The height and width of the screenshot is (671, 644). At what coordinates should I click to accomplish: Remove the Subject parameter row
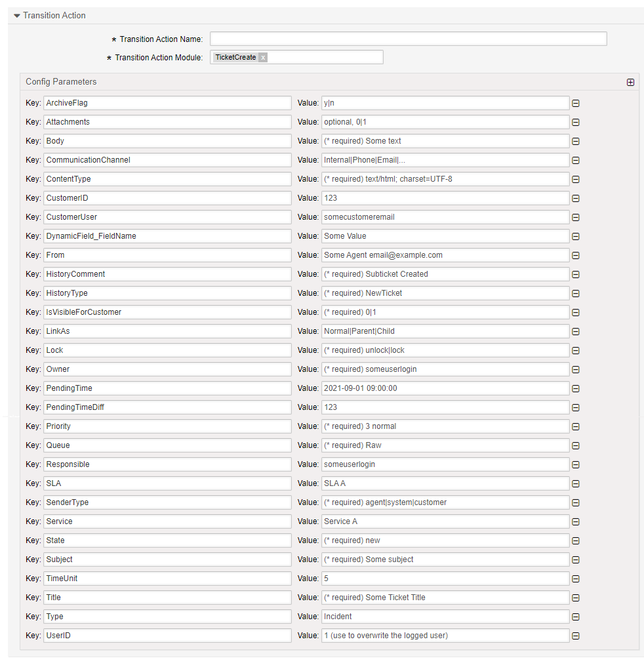click(x=576, y=559)
